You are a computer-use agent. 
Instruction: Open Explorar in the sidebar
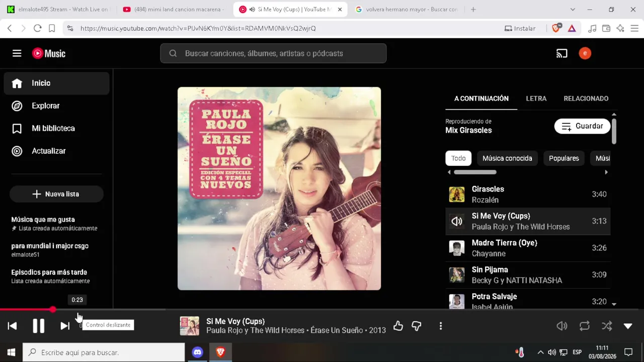(56, 106)
